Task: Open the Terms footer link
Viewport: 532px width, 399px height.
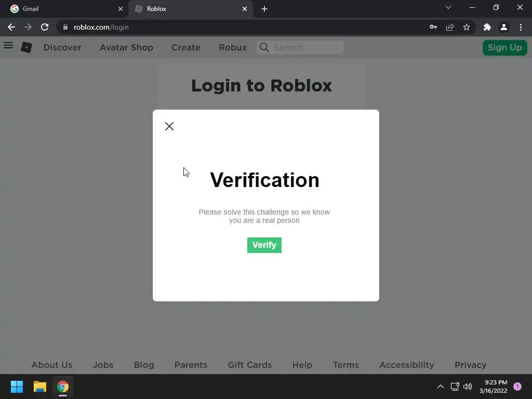Action: click(345, 365)
